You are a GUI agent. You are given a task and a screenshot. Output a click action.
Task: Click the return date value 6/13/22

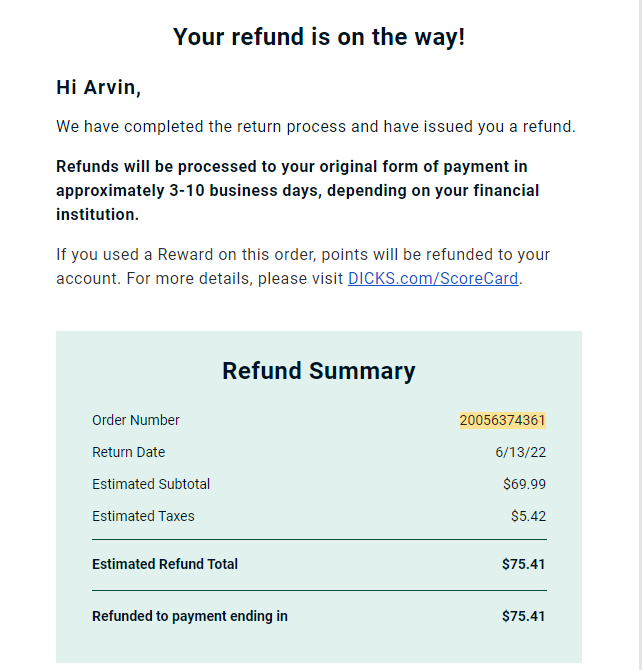pyautogui.click(x=521, y=452)
